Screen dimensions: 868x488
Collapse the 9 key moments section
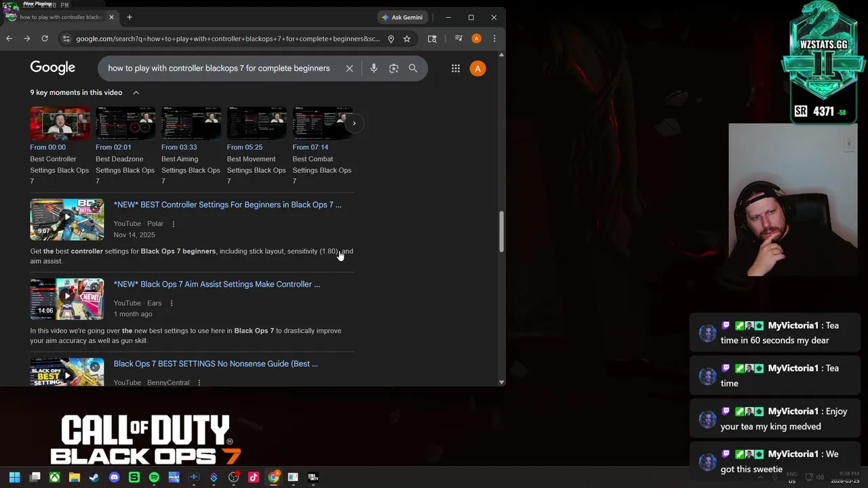(x=136, y=92)
